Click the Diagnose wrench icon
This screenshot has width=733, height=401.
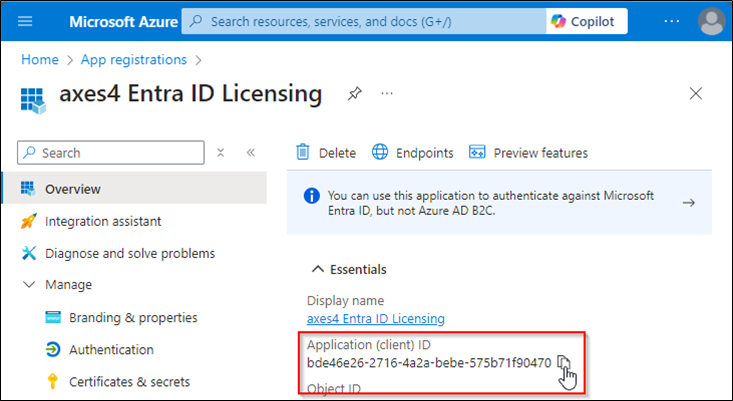29,253
